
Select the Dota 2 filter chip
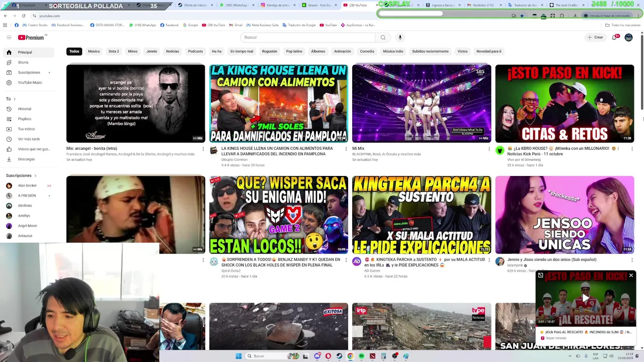click(x=114, y=51)
